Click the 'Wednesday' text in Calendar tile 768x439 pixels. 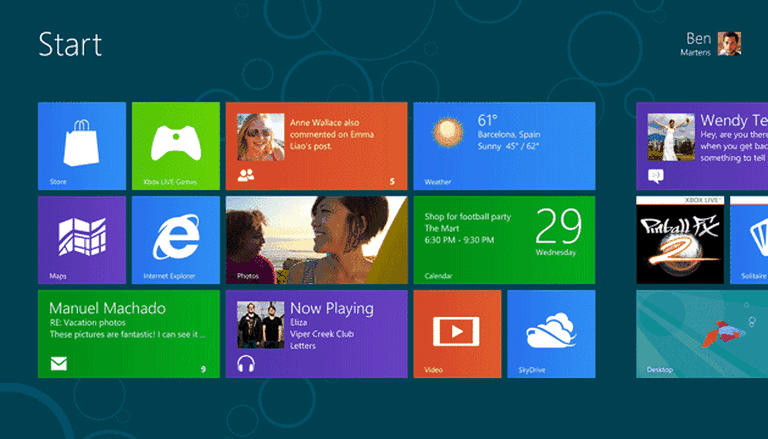(x=556, y=252)
